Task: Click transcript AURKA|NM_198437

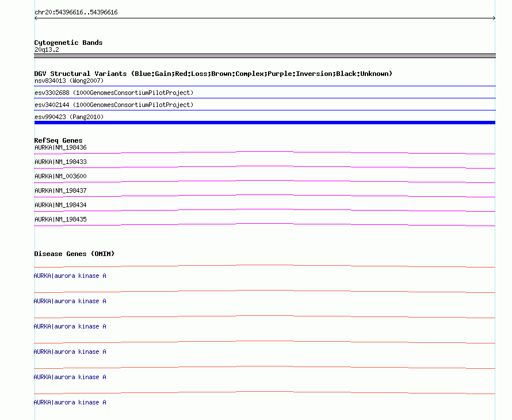Action: click(60, 190)
